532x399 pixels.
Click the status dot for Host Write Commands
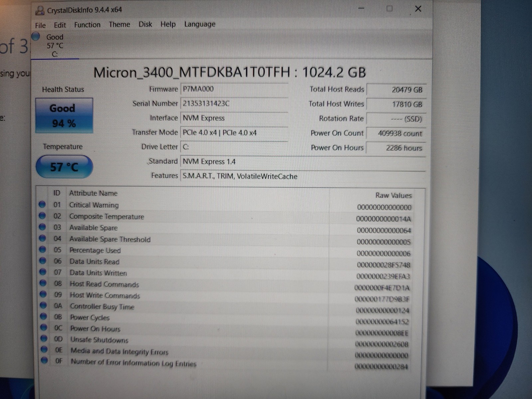tap(43, 294)
